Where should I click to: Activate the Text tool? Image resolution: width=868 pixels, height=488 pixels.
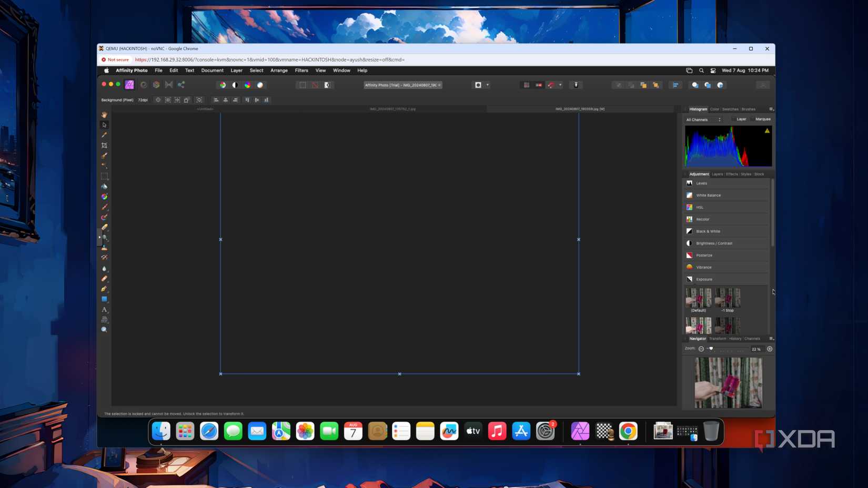[x=105, y=310]
